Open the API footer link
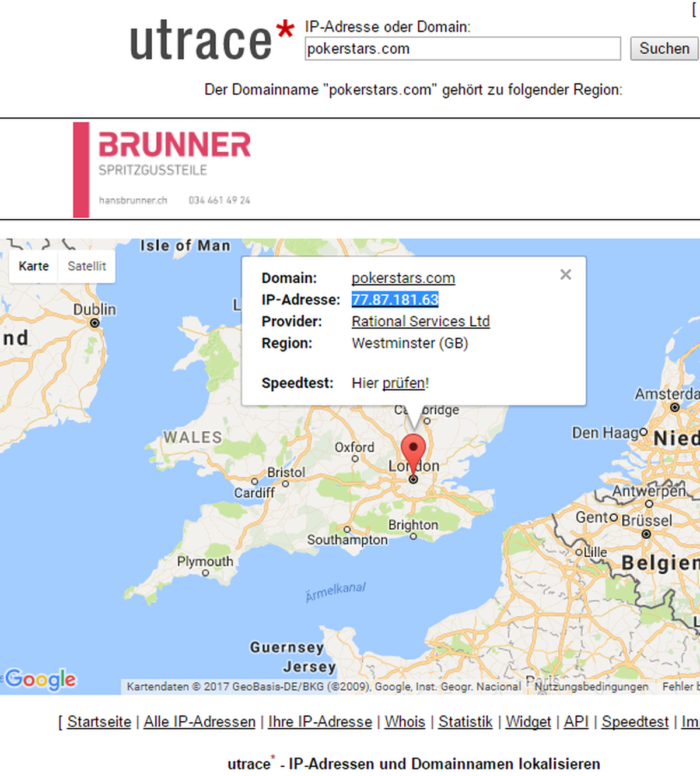 pos(576,722)
